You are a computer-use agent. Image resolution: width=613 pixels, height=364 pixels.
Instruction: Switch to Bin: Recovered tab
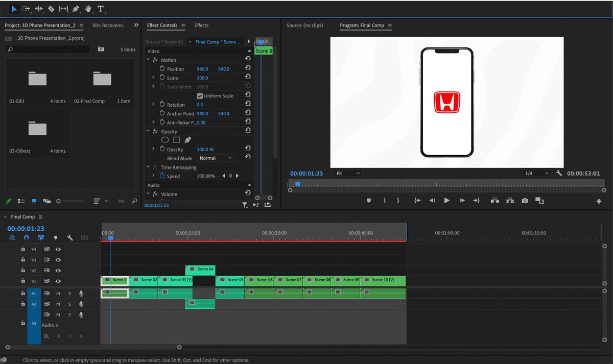(x=108, y=25)
